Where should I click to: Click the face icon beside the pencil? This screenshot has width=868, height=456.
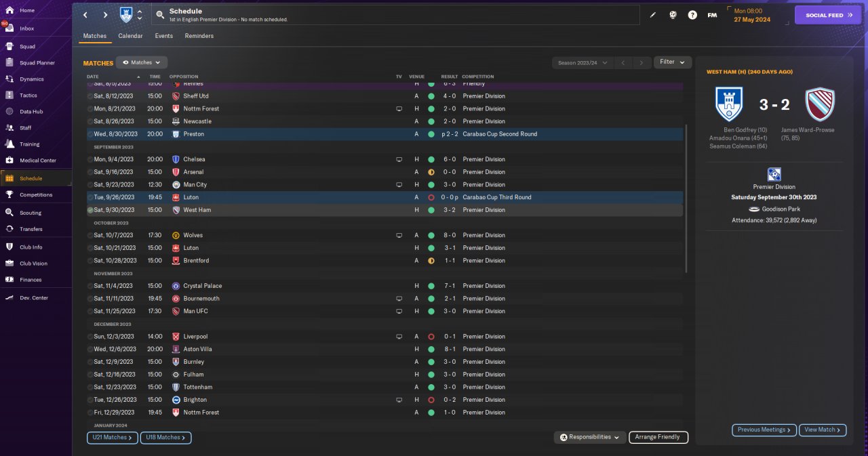673,14
